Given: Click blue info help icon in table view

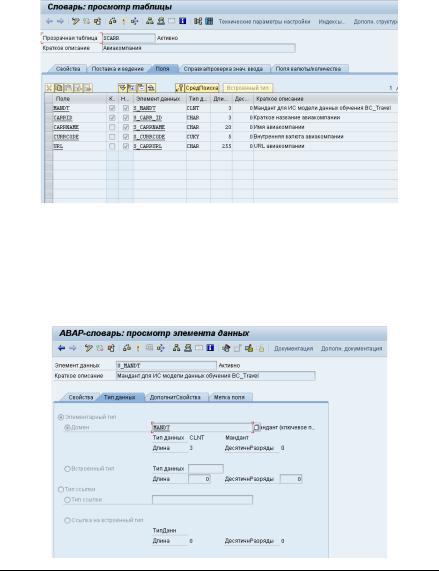Looking at the screenshot, I should click(182, 21).
